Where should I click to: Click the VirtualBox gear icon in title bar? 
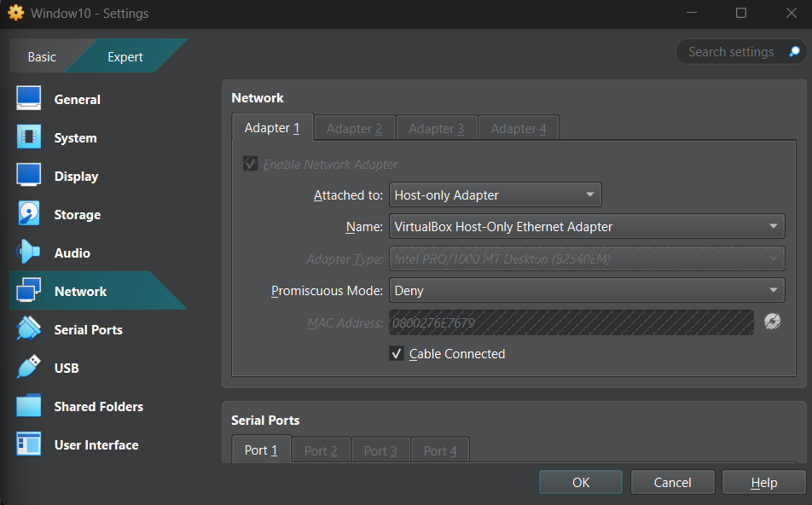click(x=15, y=13)
